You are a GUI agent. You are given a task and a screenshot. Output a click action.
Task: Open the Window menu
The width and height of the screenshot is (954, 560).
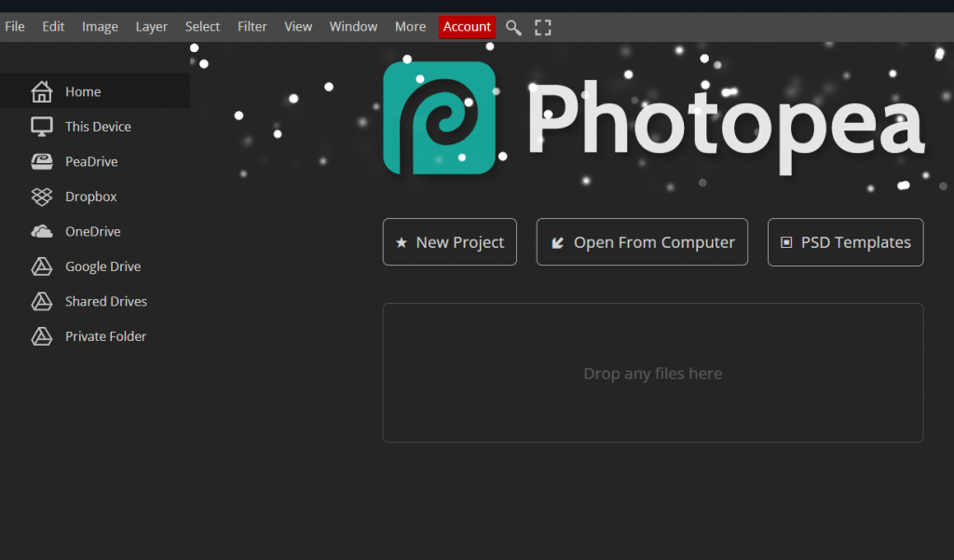coord(353,26)
